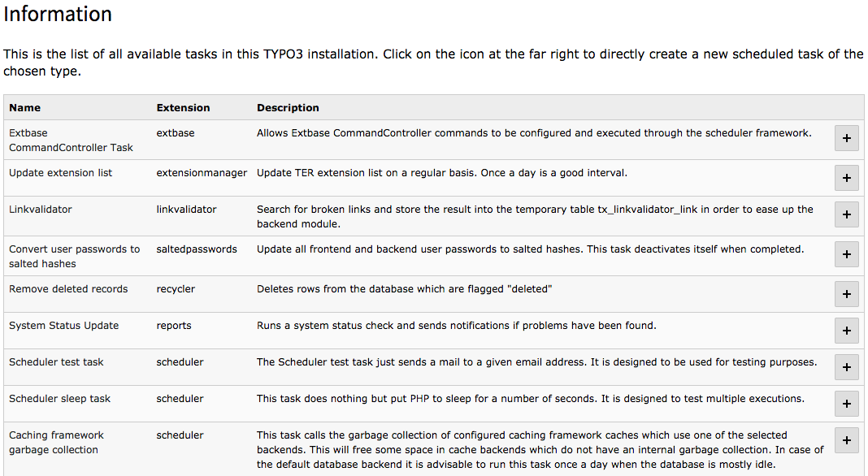Add Caching framework garbage collection task

coord(846,440)
